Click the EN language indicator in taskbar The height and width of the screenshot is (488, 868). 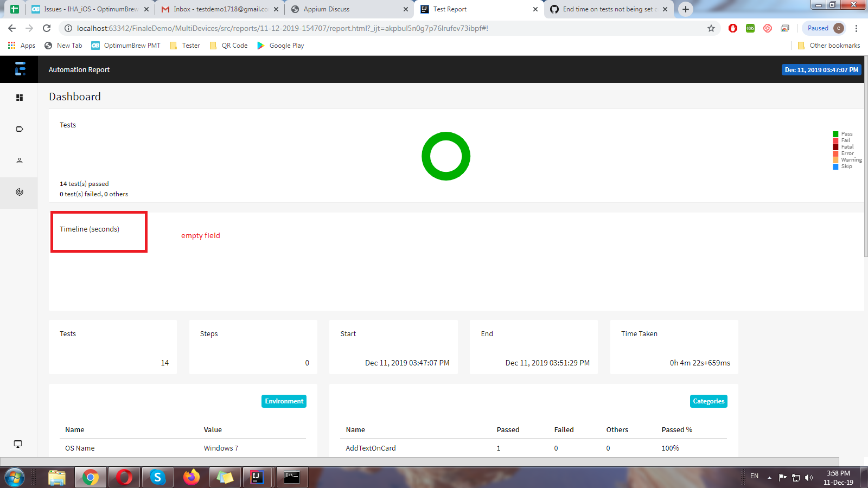754,476
